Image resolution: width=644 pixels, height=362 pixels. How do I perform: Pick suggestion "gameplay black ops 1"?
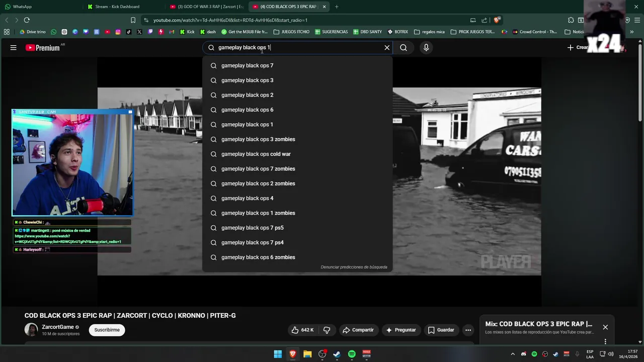point(297,125)
